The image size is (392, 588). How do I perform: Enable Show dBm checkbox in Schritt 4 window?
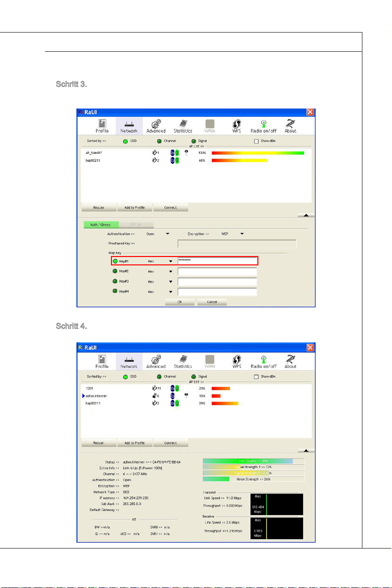pyautogui.click(x=256, y=376)
